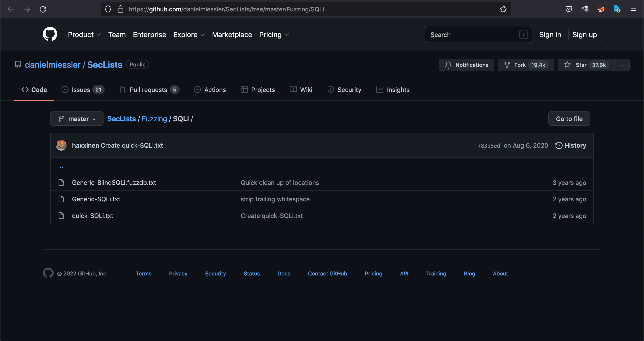Click the Enterprise link in the header
The height and width of the screenshot is (341, 644).
(x=150, y=34)
